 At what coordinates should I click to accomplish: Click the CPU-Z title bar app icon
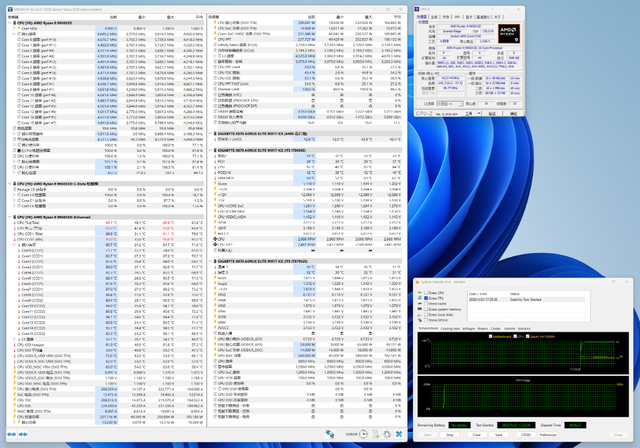tap(417, 9)
